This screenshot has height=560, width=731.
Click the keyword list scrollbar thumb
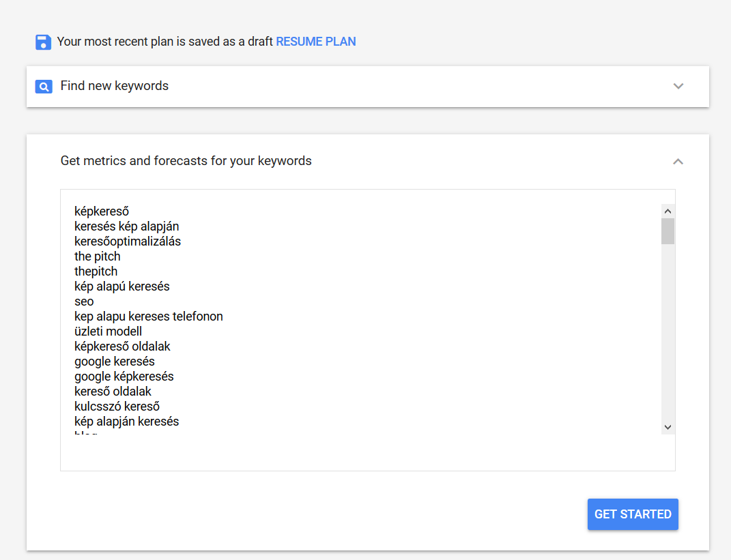tap(668, 231)
